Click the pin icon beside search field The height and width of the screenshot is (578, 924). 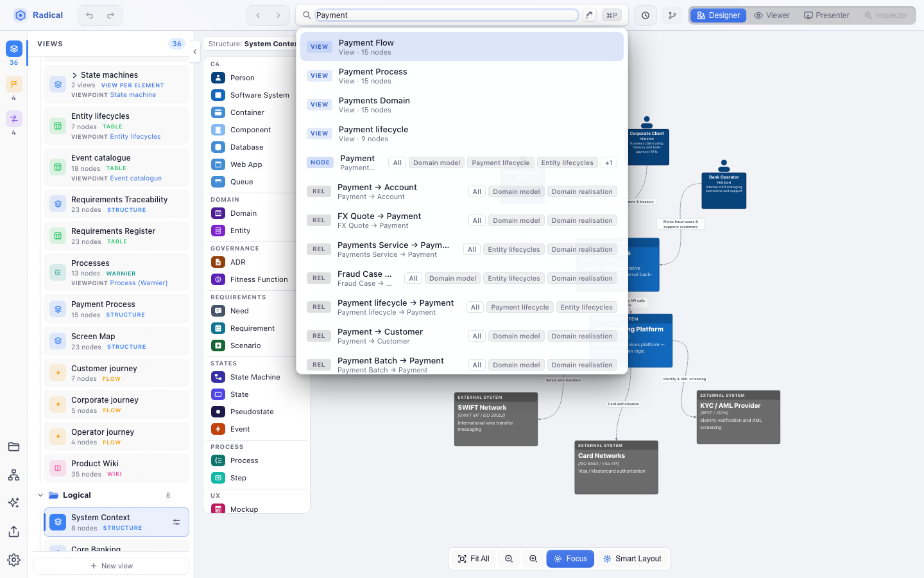(x=589, y=15)
